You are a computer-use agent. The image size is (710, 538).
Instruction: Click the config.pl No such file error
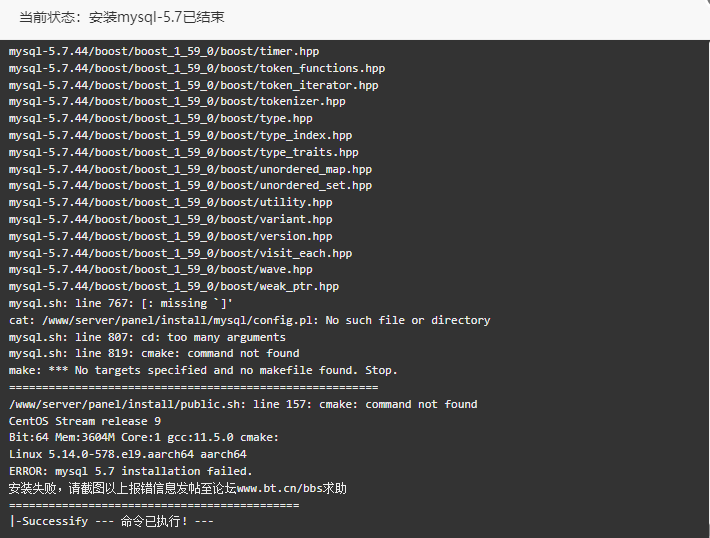click(x=249, y=320)
